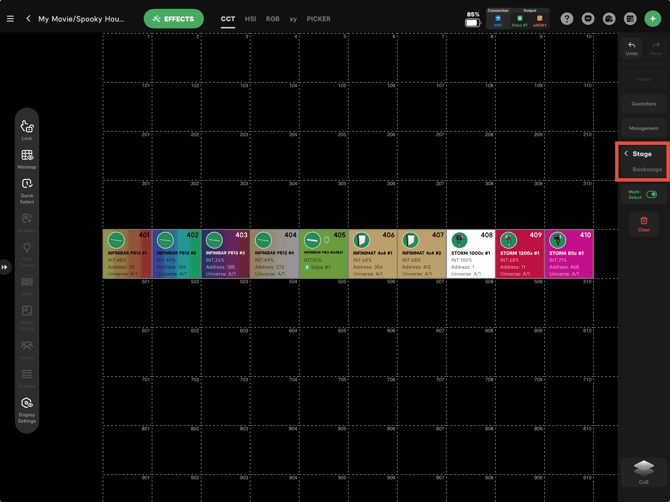Go back from My Movie/Spooky House

click(x=28, y=19)
